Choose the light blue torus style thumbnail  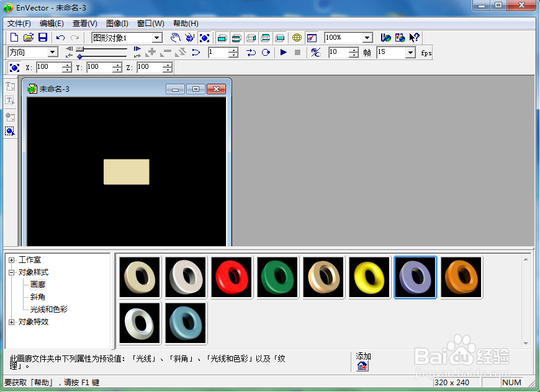pyautogui.click(x=186, y=323)
